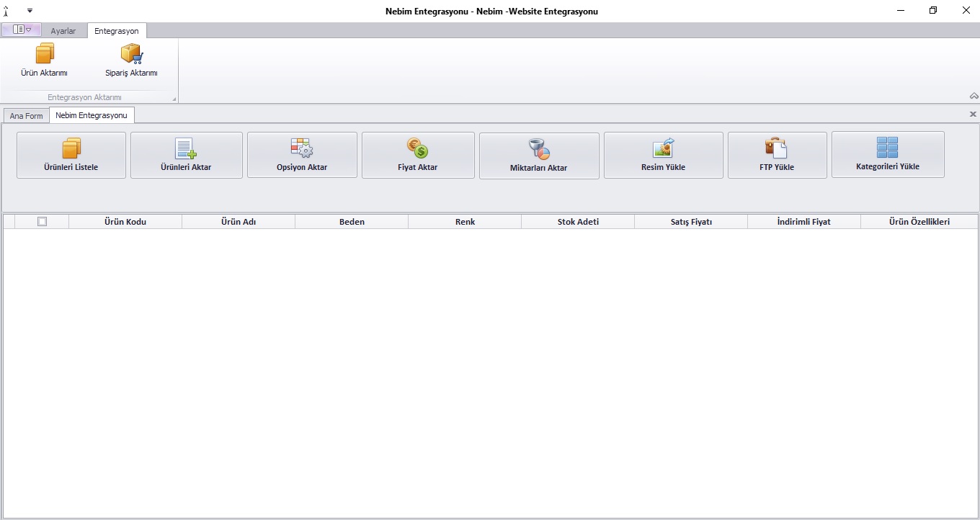Image resolution: width=980 pixels, height=520 pixels.
Task: Restore down the application window
Action: point(934,11)
